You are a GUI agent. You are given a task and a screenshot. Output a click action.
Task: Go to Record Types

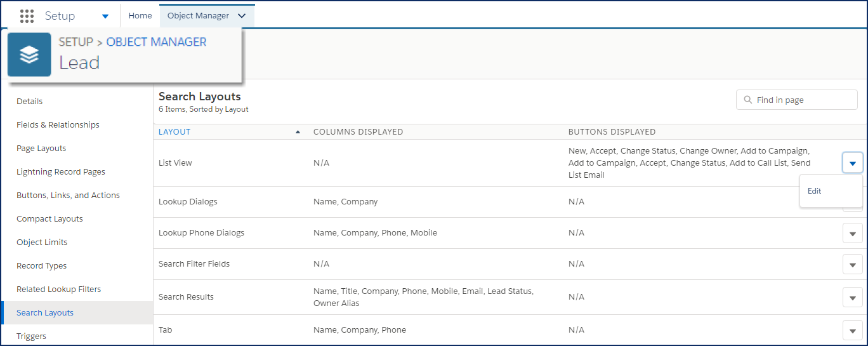tap(41, 266)
